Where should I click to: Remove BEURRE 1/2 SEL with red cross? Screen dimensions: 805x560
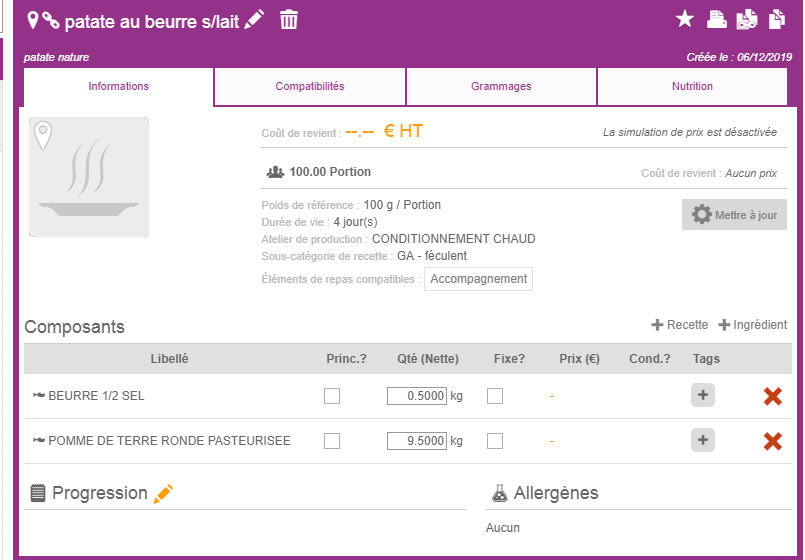point(772,396)
